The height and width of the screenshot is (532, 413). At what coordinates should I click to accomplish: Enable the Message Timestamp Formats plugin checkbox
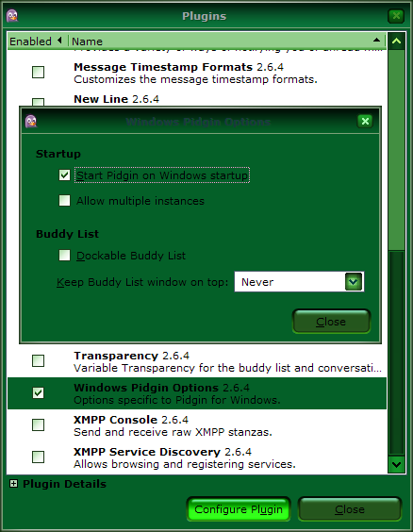pos(38,72)
